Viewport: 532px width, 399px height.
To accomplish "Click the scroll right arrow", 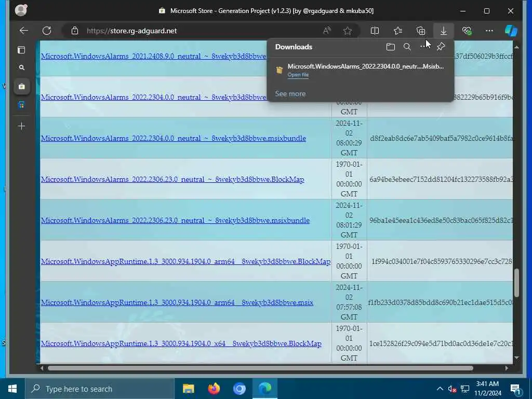I will pos(507,368).
